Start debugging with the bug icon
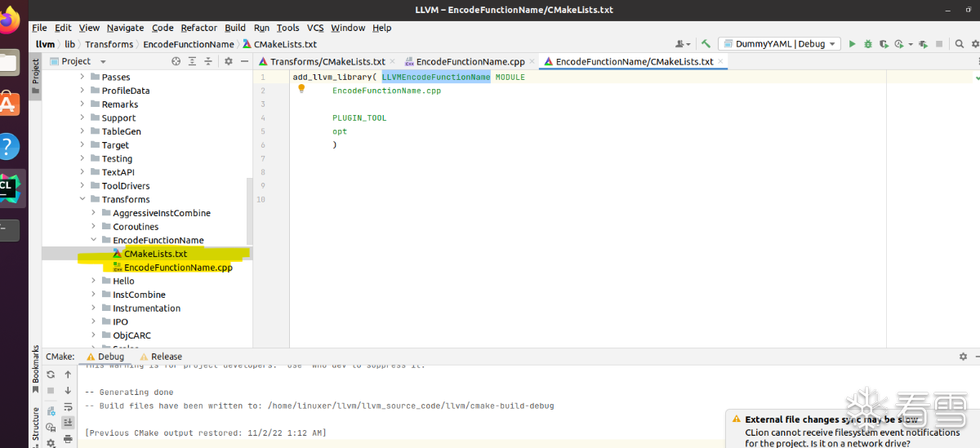980x448 pixels. [x=868, y=44]
